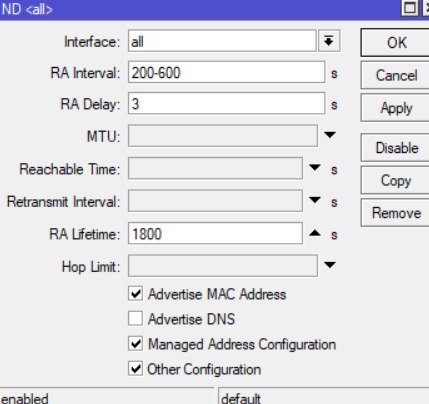429x404 pixels.
Task: Enable Advertise DNS checkbox
Action: click(x=136, y=318)
